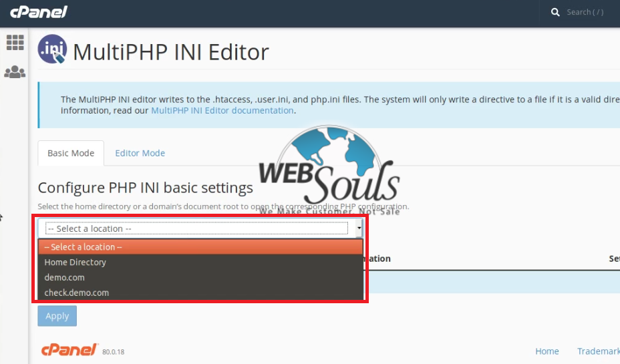Click the Apply button
Viewport: 620px width, 364px height.
coord(57,316)
